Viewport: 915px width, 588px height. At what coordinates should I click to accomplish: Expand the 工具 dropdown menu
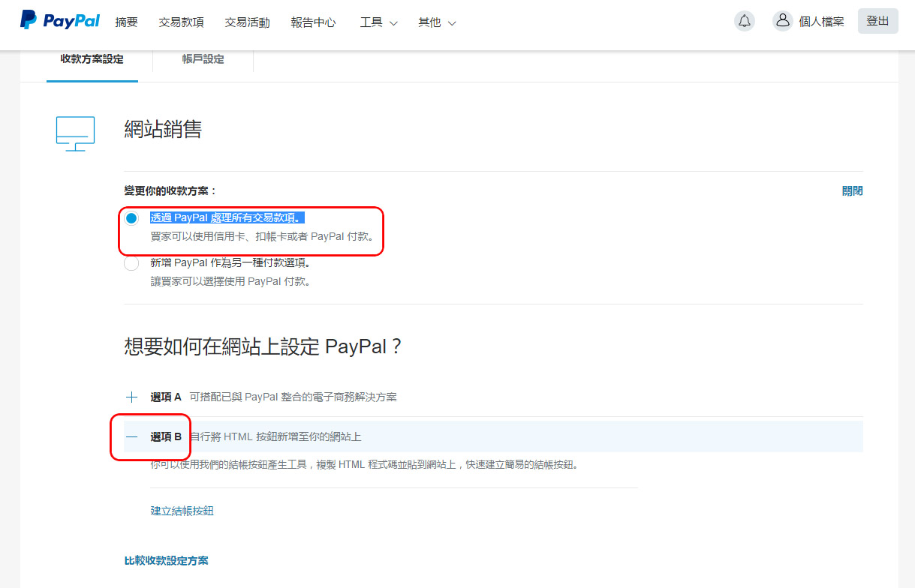378,22
